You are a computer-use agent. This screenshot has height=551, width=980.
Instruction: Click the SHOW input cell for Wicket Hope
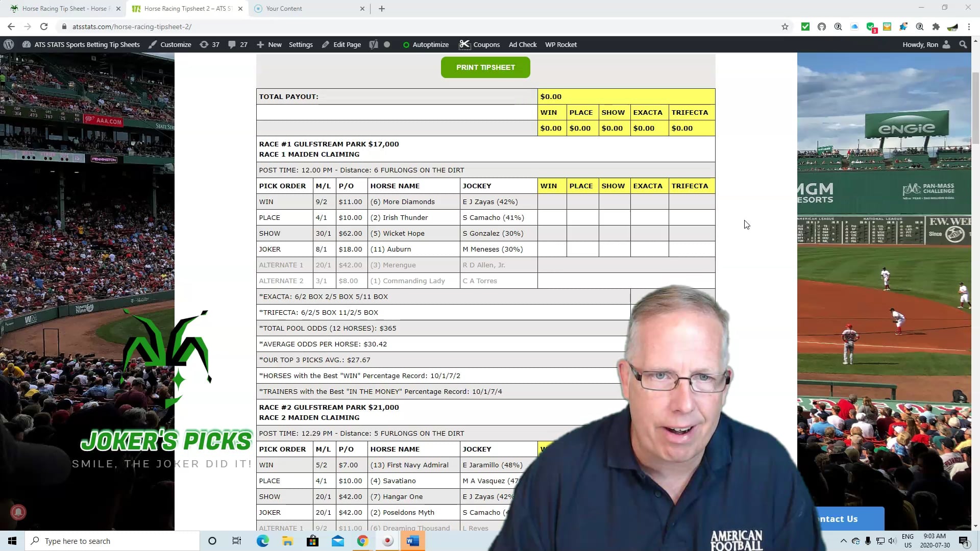click(x=615, y=233)
